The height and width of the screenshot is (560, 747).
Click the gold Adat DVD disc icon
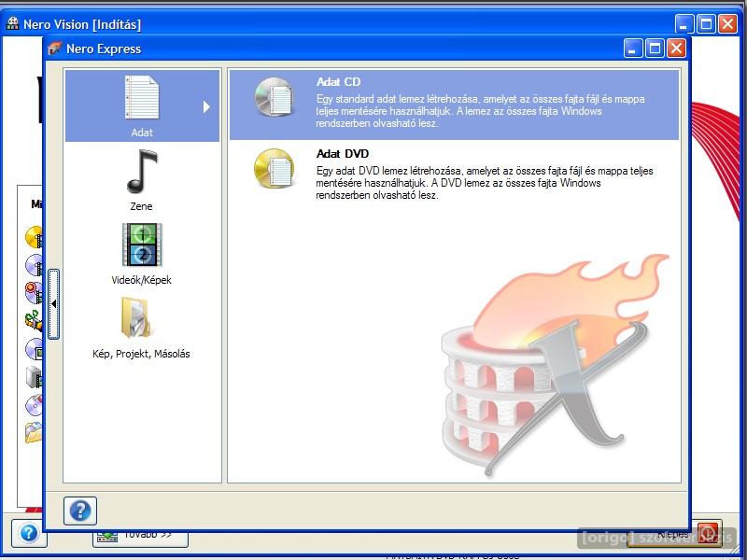pyautogui.click(x=274, y=169)
